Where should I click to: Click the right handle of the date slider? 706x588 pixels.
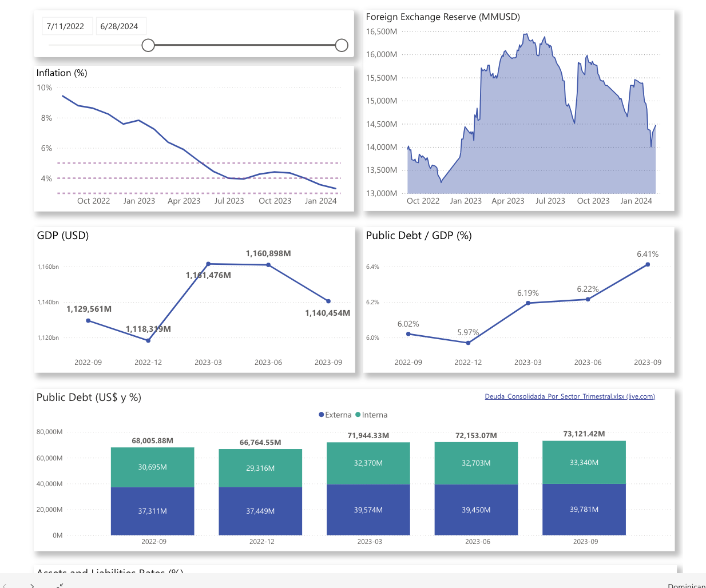pos(342,45)
